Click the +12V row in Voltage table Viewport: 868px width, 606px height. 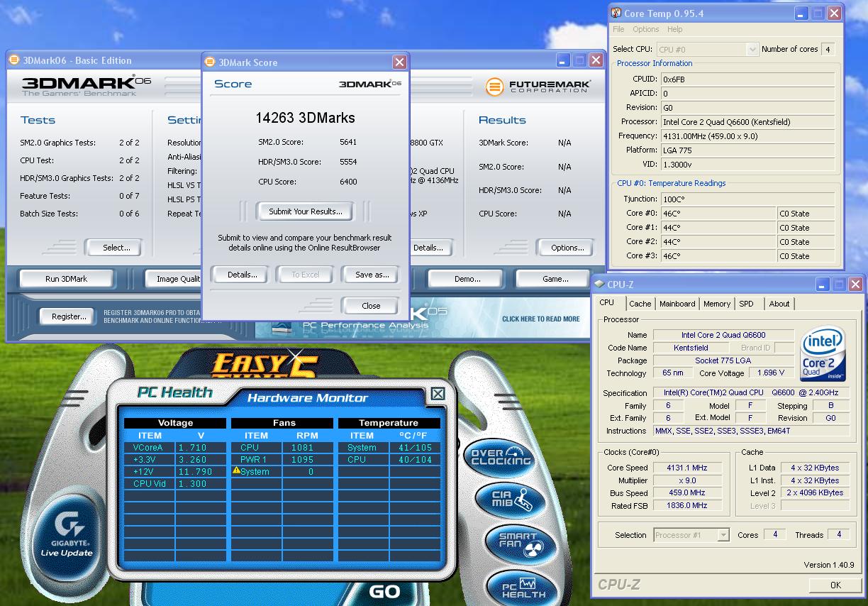pyautogui.click(x=175, y=472)
